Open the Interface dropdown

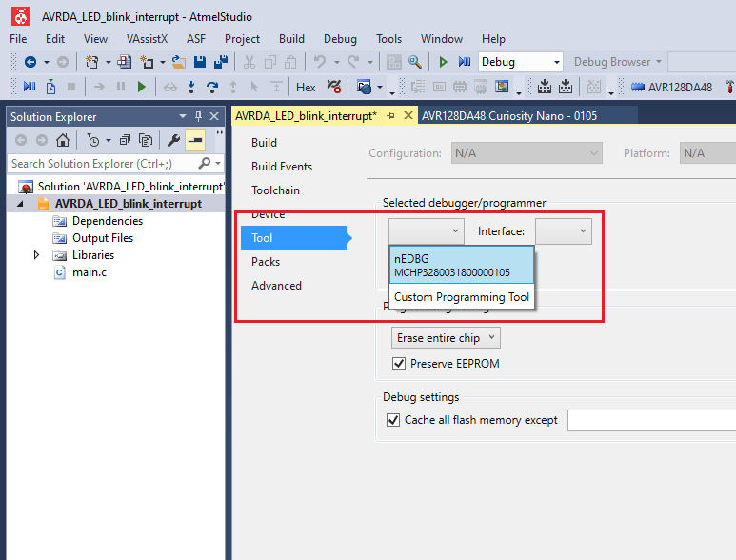pos(564,231)
